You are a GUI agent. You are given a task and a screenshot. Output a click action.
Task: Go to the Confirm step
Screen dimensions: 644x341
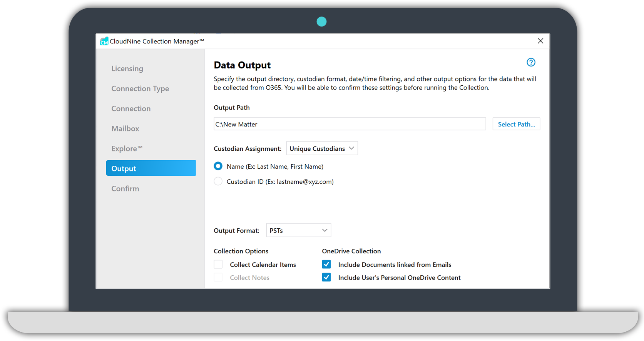[x=125, y=188]
